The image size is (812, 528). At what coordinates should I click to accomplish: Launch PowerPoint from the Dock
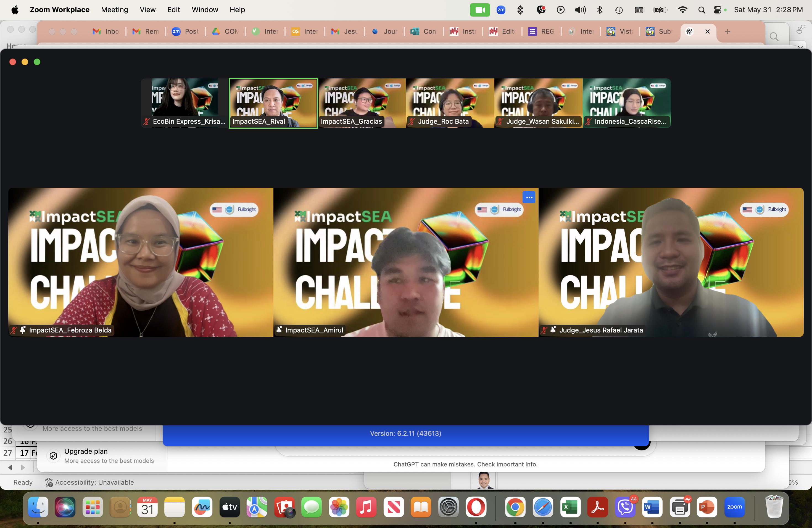click(706, 507)
